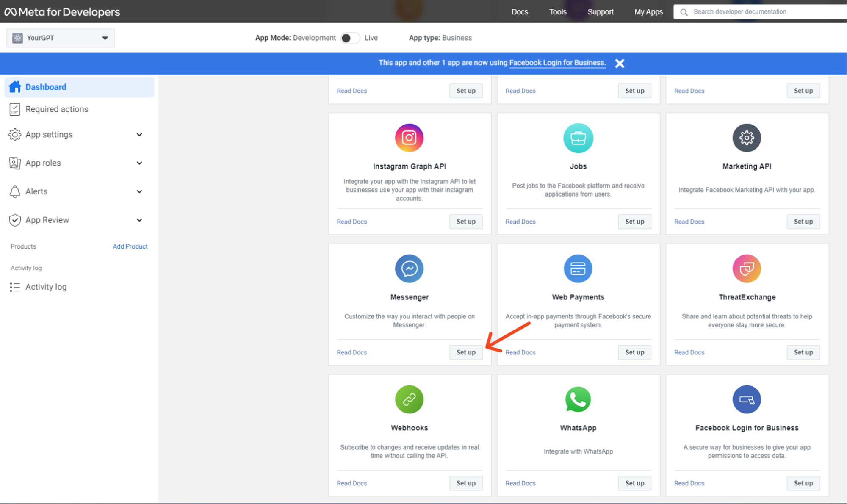
Task: Click Set up for WhatsApp product
Action: (x=635, y=483)
